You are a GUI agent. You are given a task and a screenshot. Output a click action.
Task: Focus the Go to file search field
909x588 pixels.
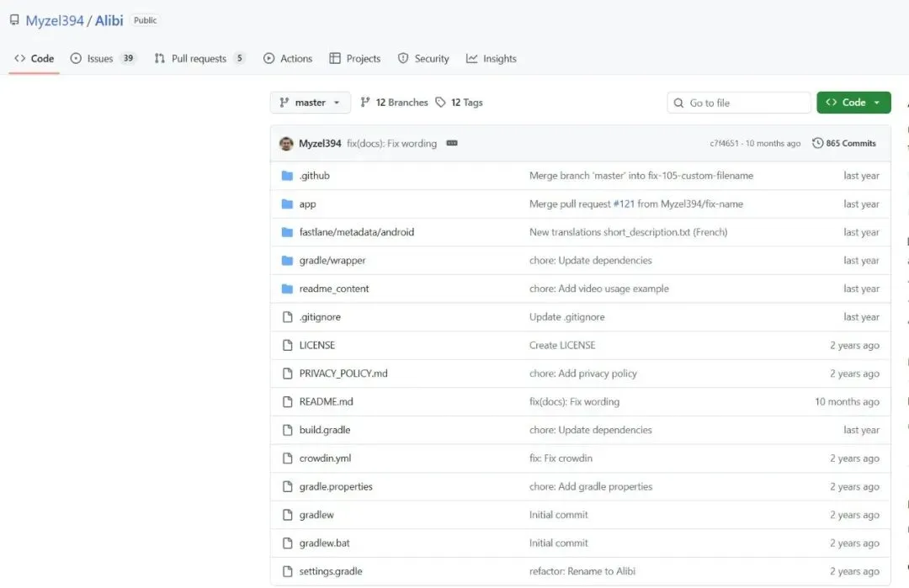(739, 103)
